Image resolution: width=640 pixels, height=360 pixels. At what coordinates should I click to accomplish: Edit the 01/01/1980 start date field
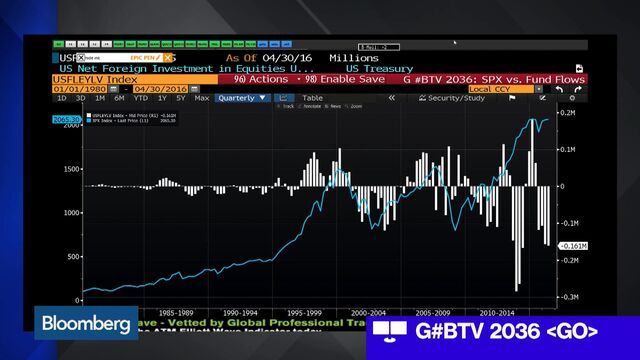click(x=80, y=89)
